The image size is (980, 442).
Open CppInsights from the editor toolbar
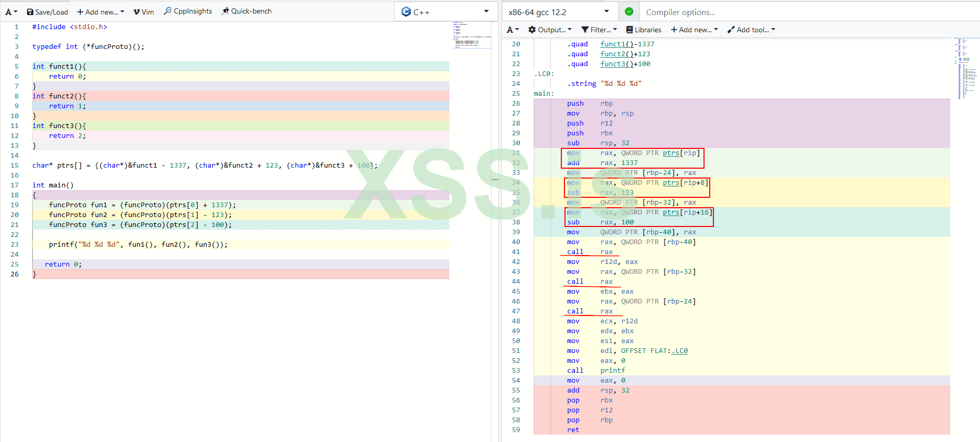click(188, 11)
